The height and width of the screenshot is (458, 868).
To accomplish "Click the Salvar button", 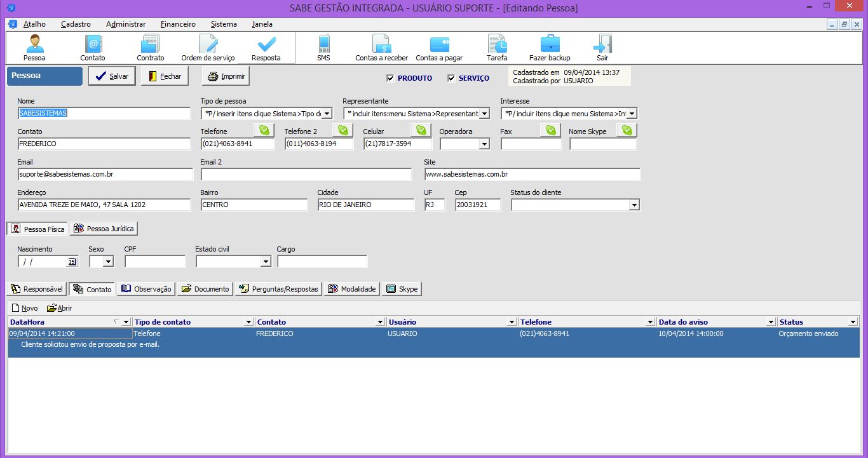I will coord(112,76).
